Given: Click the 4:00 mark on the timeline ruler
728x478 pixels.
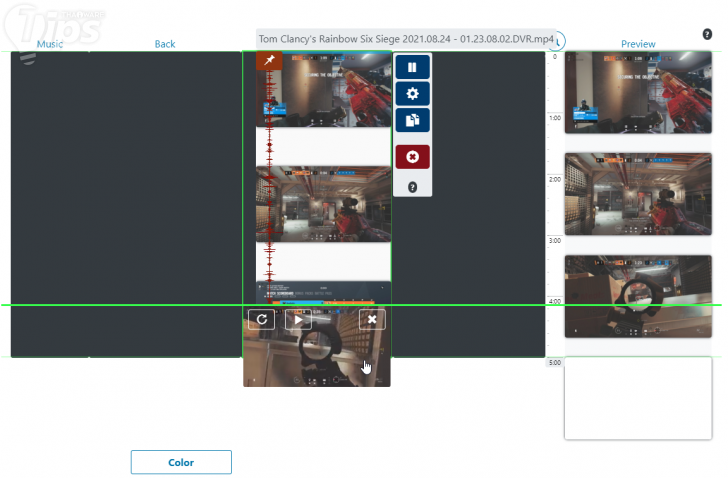Looking at the screenshot, I should [x=555, y=301].
